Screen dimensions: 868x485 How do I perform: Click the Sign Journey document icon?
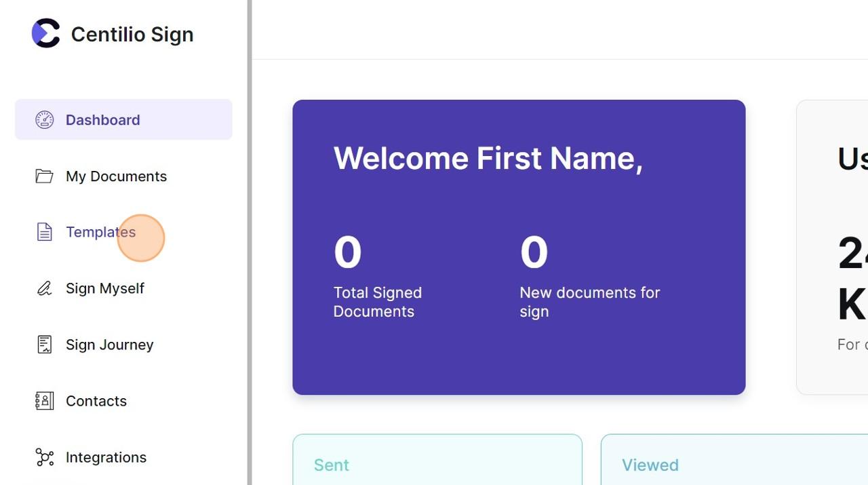pyautogui.click(x=44, y=345)
